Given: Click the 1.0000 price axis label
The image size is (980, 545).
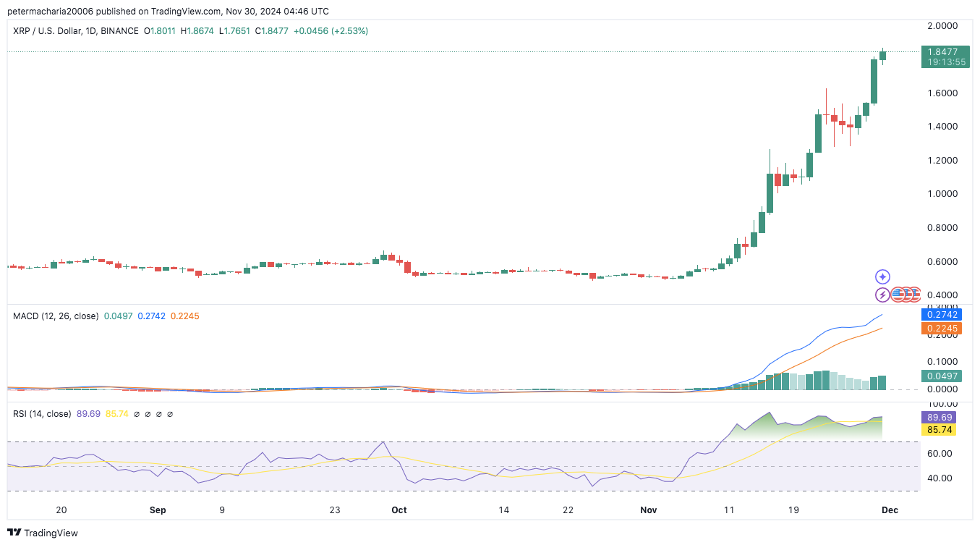Looking at the screenshot, I should tap(942, 194).
